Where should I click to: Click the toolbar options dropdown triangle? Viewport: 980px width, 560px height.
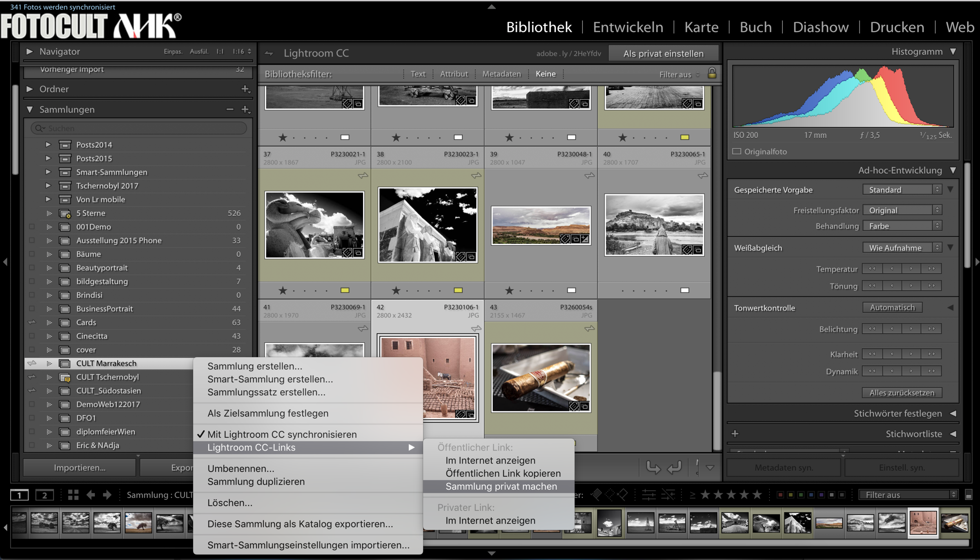point(710,467)
